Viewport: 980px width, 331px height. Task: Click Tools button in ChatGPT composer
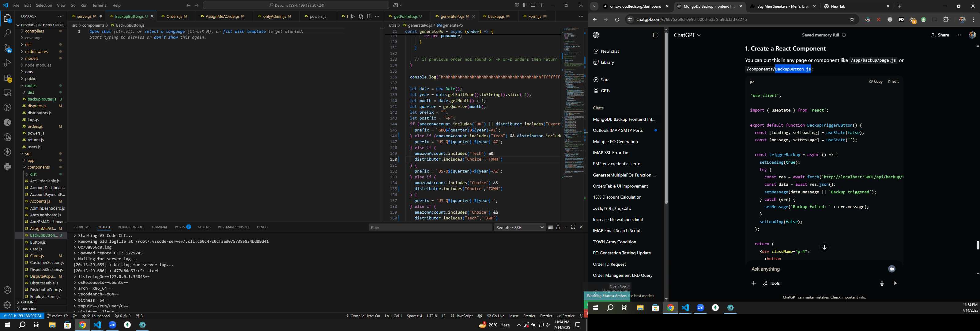[771, 283]
